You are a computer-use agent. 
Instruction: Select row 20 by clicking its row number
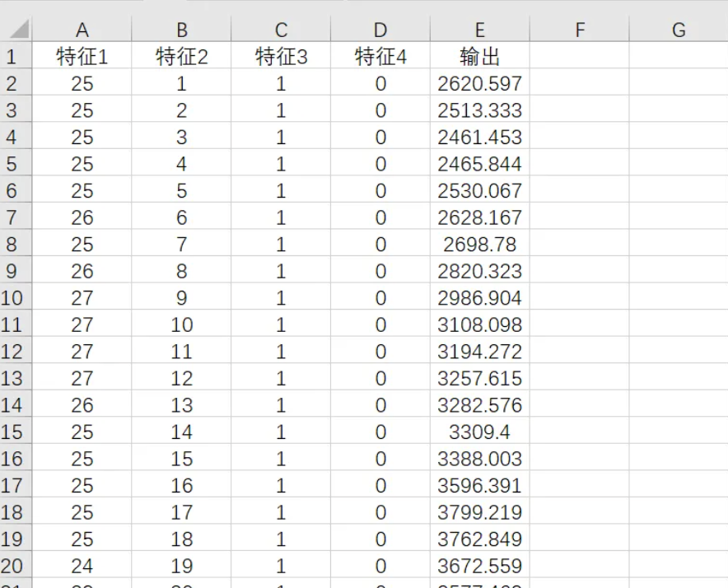(12, 566)
